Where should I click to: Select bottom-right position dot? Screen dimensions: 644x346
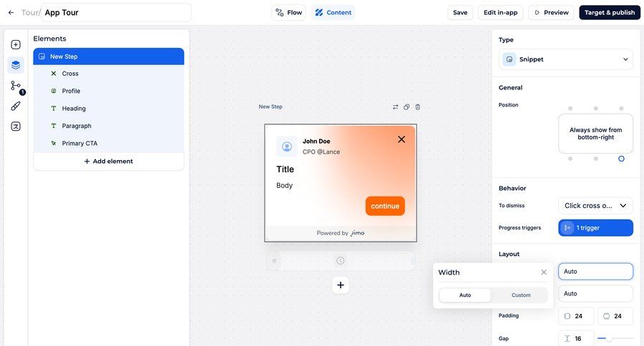click(x=621, y=159)
